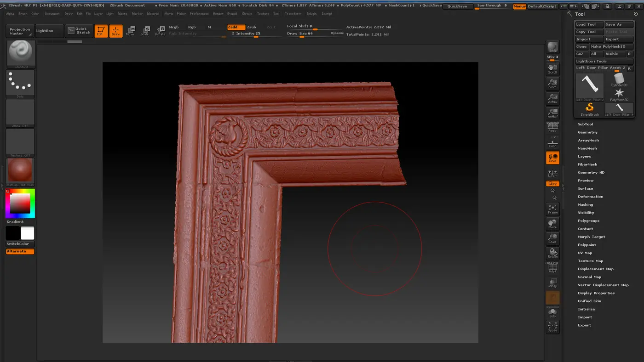Toggle Transp transparency mode

click(x=552, y=283)
